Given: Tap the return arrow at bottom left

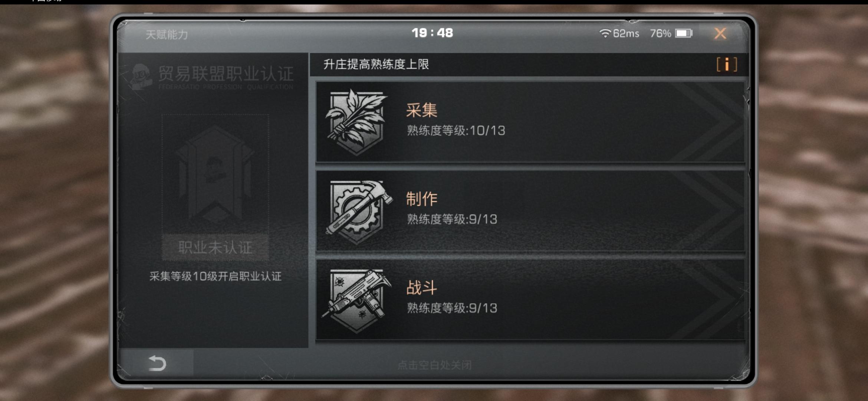Looking at the screenshot, I should coord(157,363).
